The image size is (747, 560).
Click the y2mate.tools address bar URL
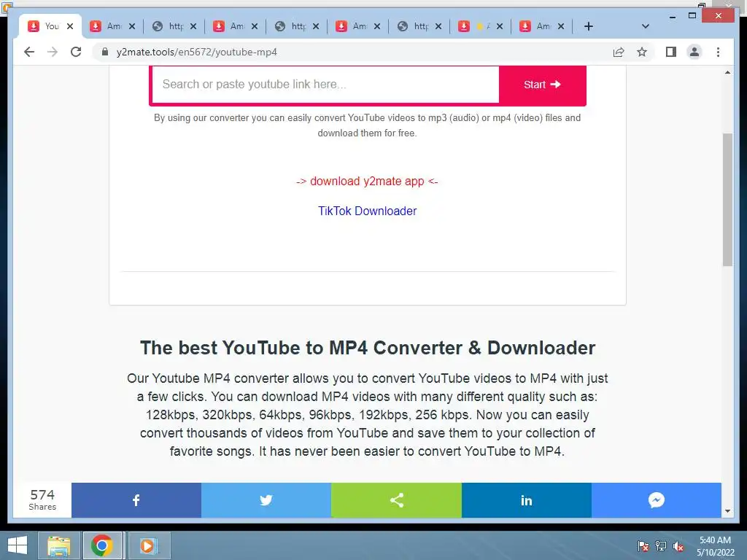point(196,52)
